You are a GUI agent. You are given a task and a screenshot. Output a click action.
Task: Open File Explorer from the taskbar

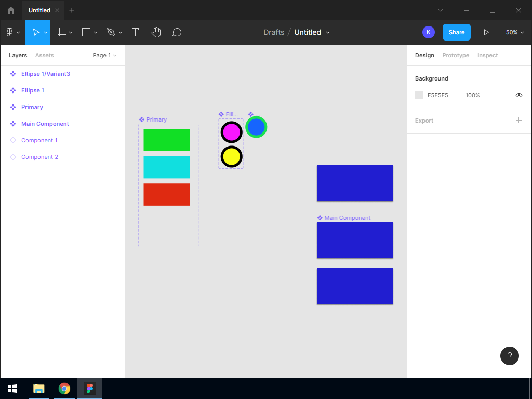pyautogui.click(x=39, y=389)
